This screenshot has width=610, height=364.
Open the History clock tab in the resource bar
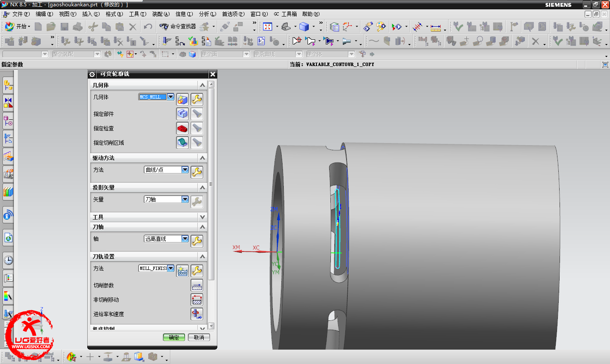pyautogui.click(x=8, y=260)
